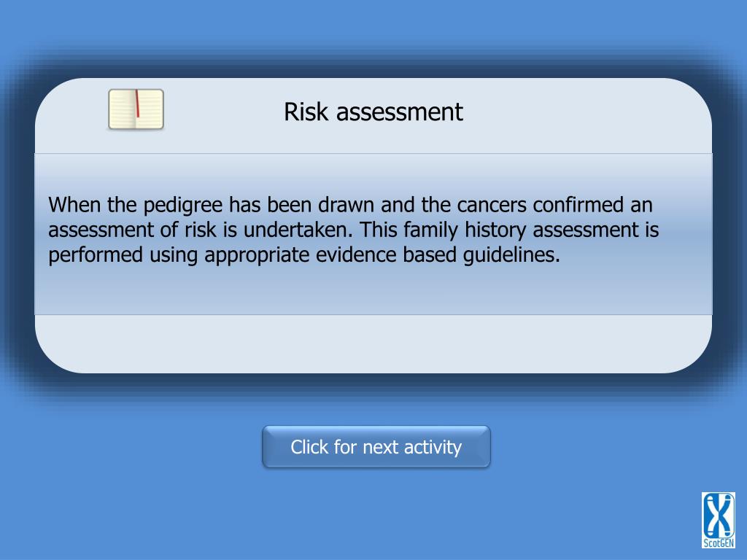Click the ScotGEN chromosome logo
The height and width of the screenshot is (560, 747).
pyautogui.click(x=718, y=520)
